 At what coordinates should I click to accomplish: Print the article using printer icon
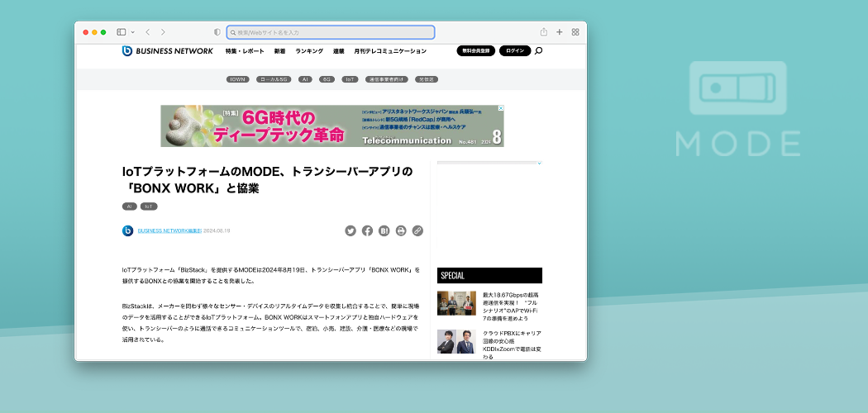coord(401,231)
